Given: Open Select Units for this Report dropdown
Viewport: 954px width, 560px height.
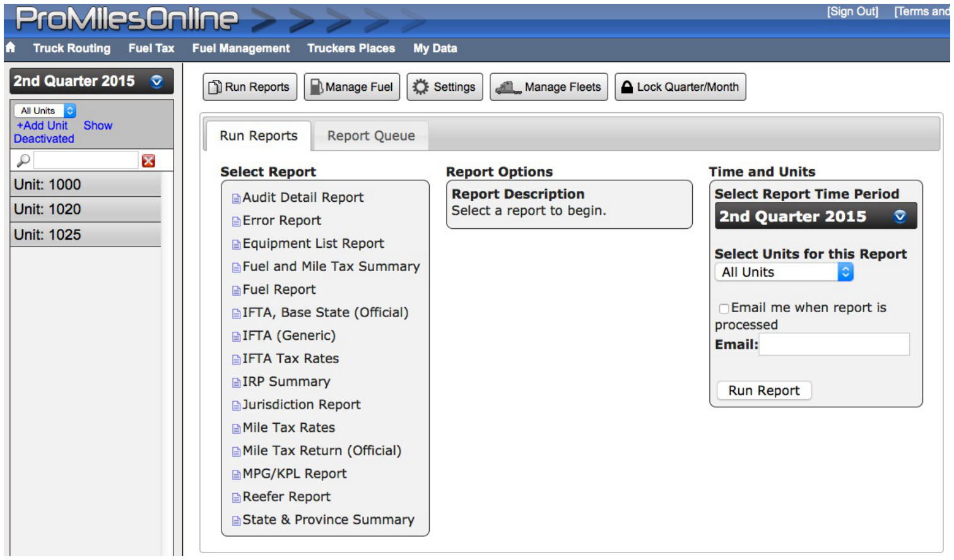Looking at the screenshot, I should click(784, 272).
